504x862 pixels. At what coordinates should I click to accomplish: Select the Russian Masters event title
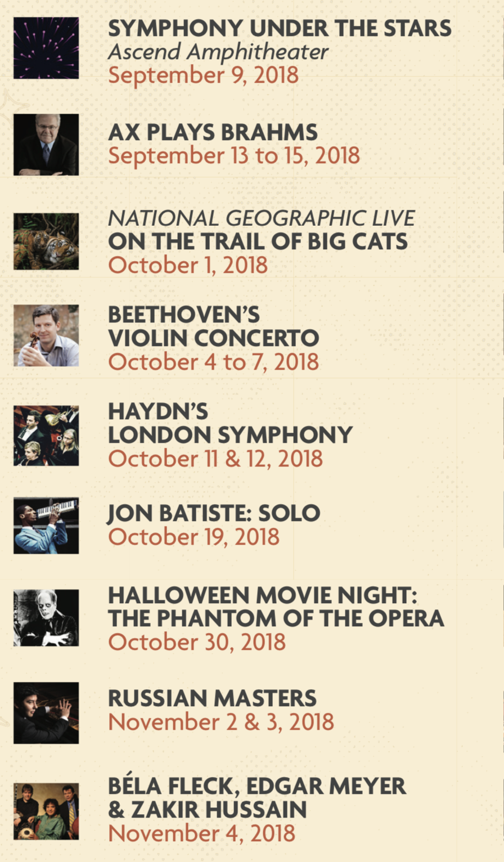click(212, 698)
